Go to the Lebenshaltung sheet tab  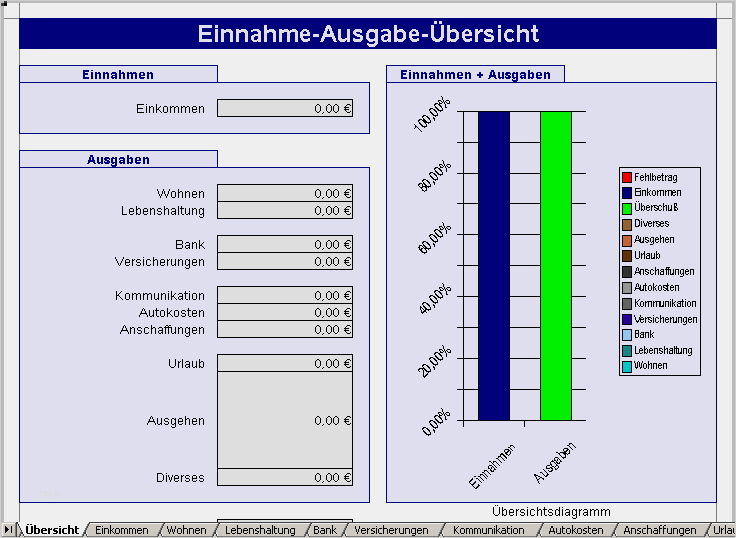point(260,530)
